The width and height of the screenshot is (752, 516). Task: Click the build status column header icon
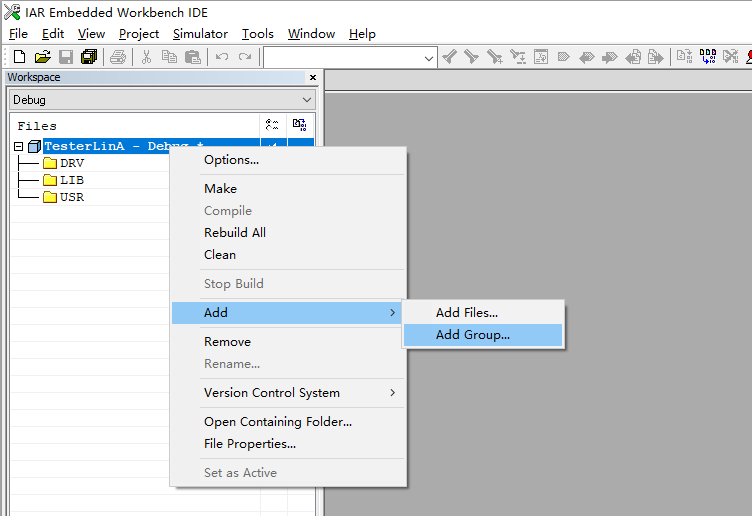pos(272,125)
